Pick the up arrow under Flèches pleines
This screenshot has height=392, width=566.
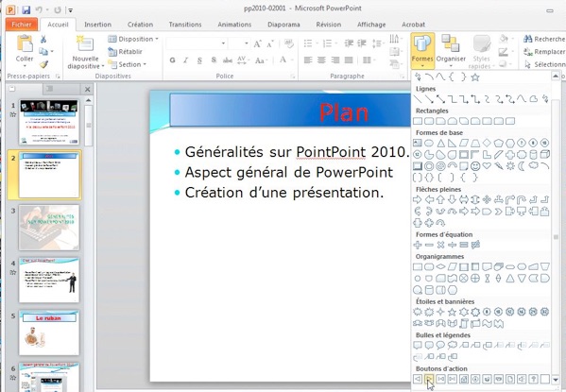coord(440,199)
